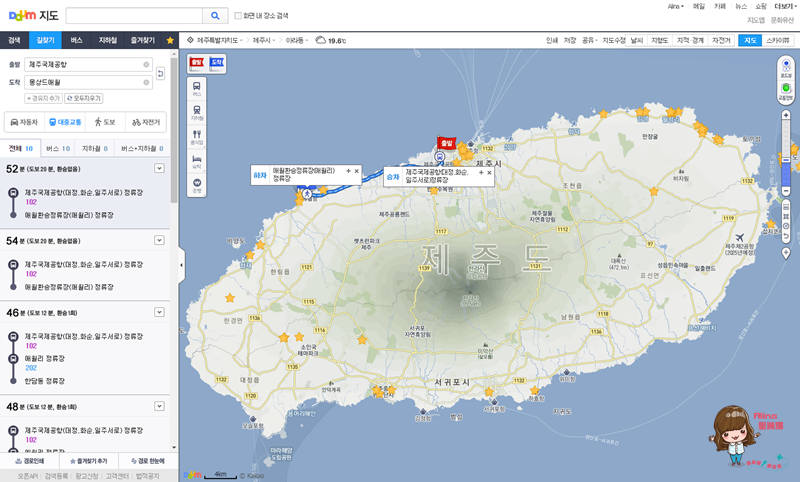
Task: Toggle the 지형도 terrain overlay
Action: [x=660, y=40]
